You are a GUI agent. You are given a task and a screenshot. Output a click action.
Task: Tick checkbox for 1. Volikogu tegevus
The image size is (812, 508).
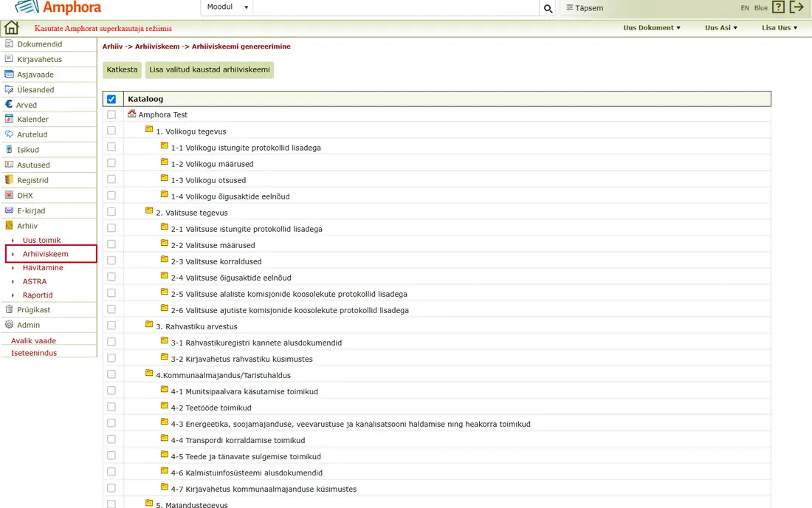click(111, 131)
